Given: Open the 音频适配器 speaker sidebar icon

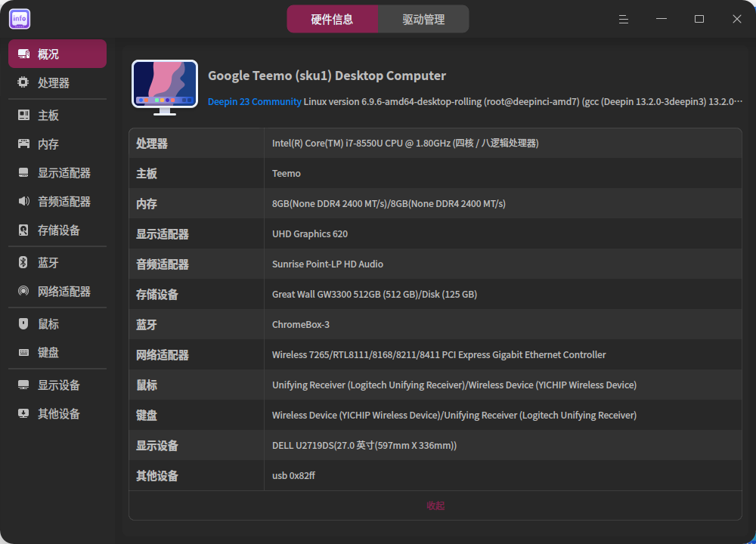Looking at the screenshot, I should click(23, 201).
